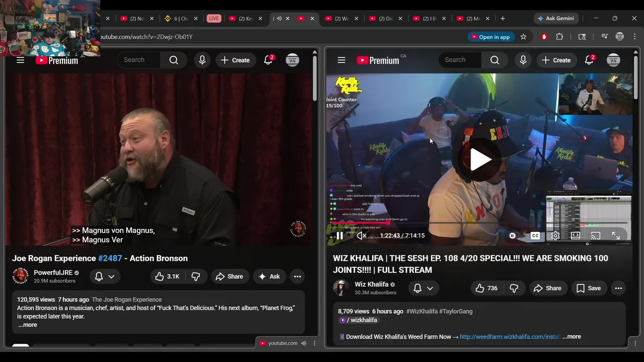Open Create menu in the left window
The width and height of the screenshot is (644, 362).
click(235, 60)
